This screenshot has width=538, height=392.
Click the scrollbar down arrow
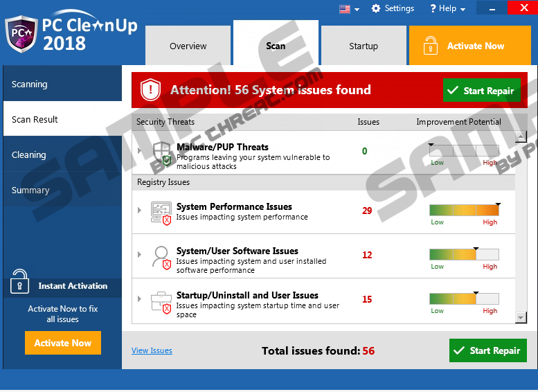point(521,317)
